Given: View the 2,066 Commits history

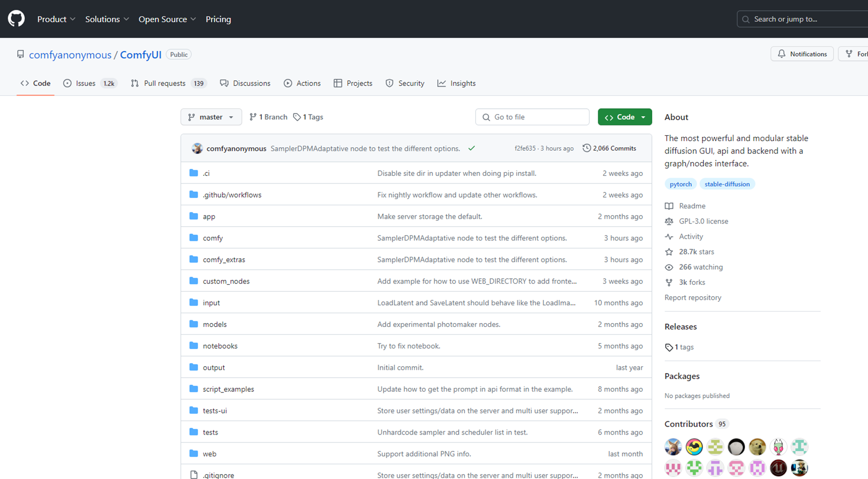Looking at the screenshot, I should click(x=609, y=148).
